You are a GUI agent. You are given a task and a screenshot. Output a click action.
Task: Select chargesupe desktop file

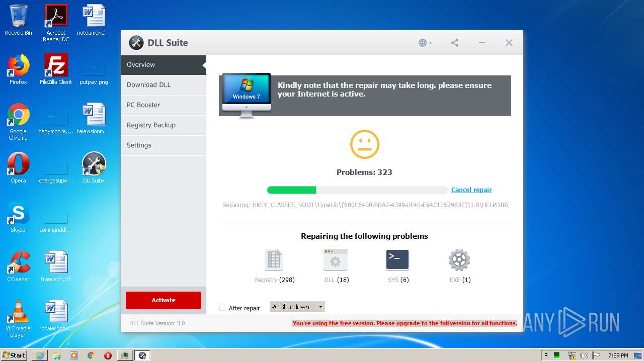coord(56,172)
